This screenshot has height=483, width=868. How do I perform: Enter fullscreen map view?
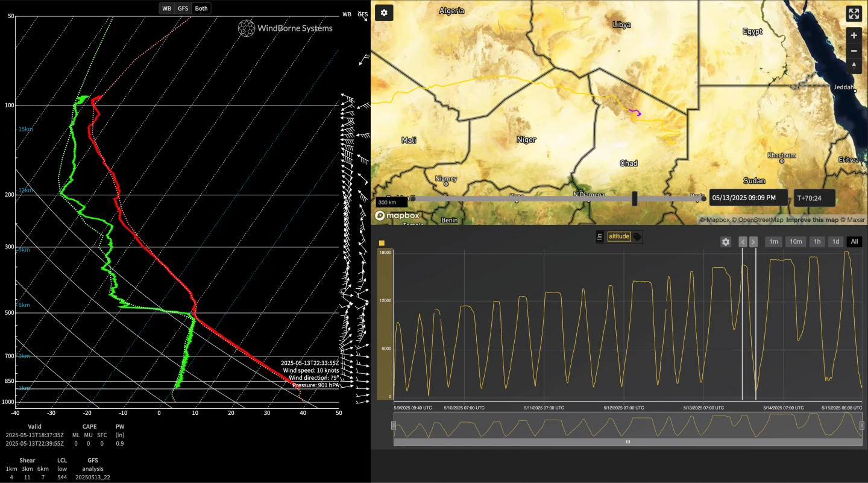854,13
